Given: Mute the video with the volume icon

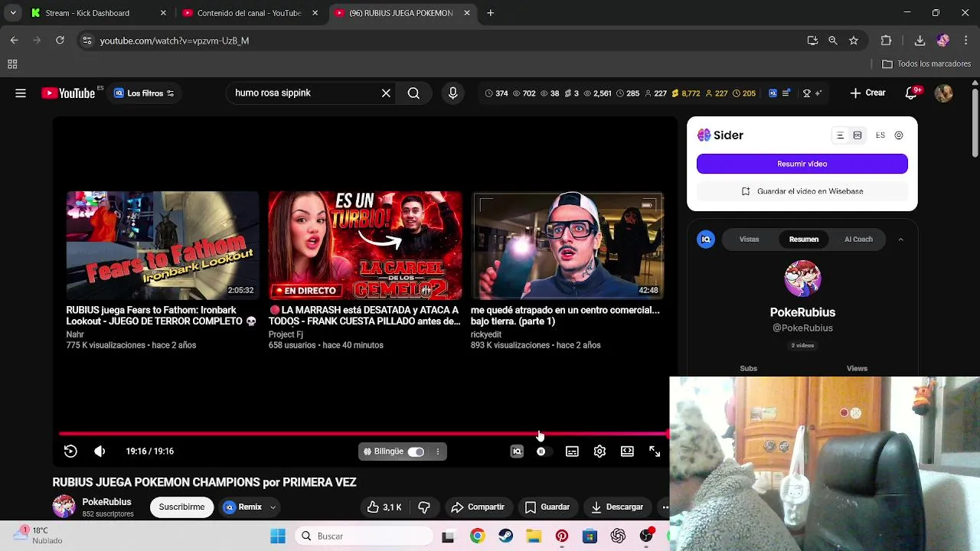Looking at the screenshot, I should click(100, 452).
